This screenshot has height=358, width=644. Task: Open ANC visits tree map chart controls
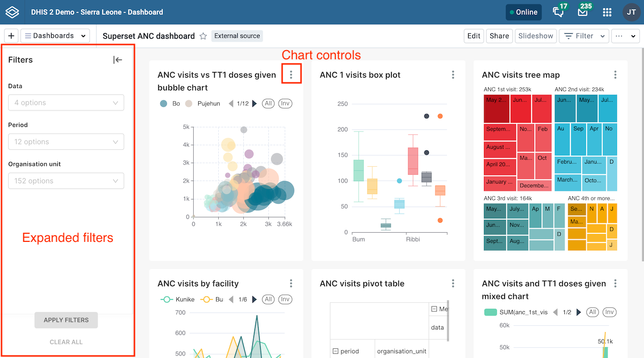(615, 75)
